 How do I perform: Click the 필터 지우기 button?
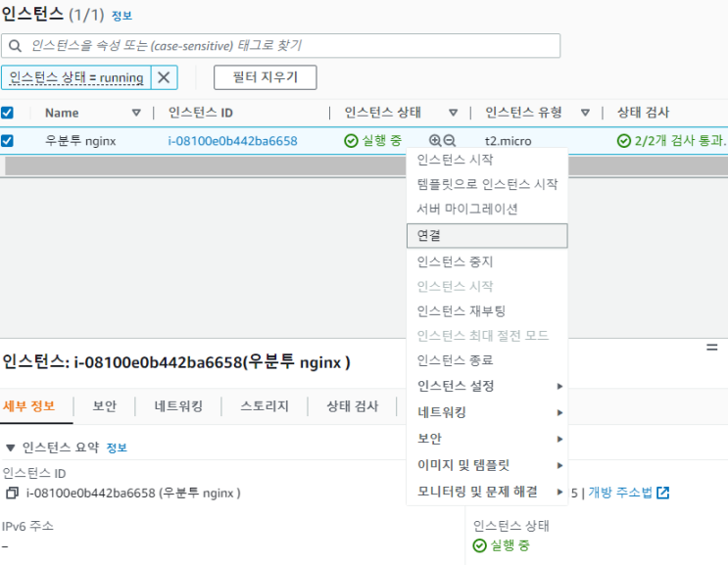[x=266, y=77]
